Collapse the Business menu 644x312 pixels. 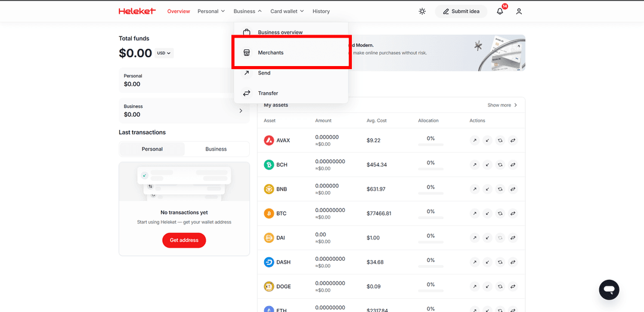[247, 11]
